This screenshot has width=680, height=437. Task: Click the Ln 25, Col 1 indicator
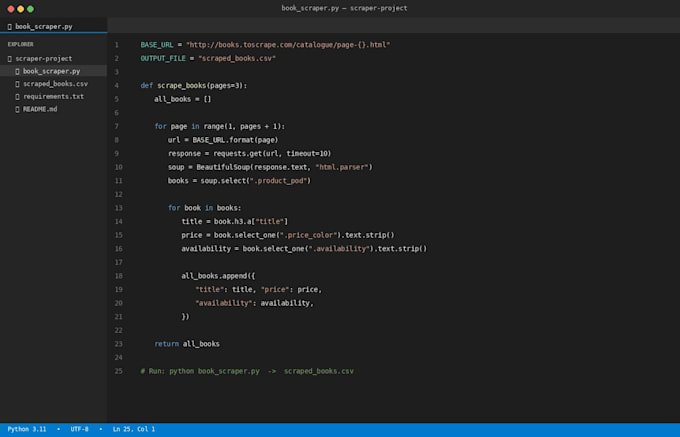134,429
